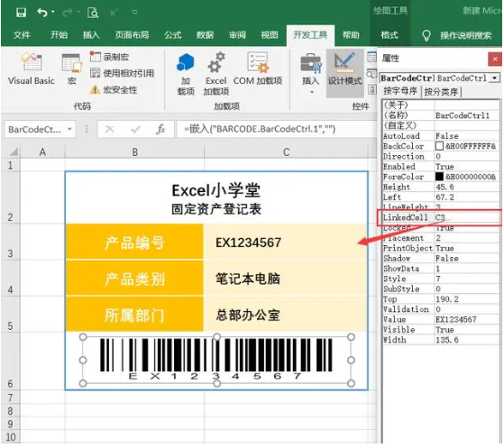Image resolution: width=504 pixels, height=448 pixels.
Task: Close the 属性 properties panel
Action: [495, 59]
